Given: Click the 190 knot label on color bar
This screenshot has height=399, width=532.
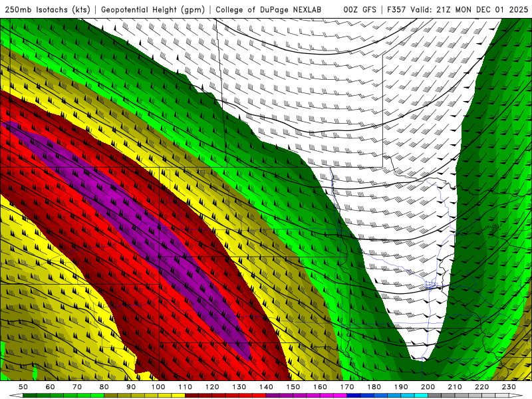Looking at the screenshot, I should point(402,387).
